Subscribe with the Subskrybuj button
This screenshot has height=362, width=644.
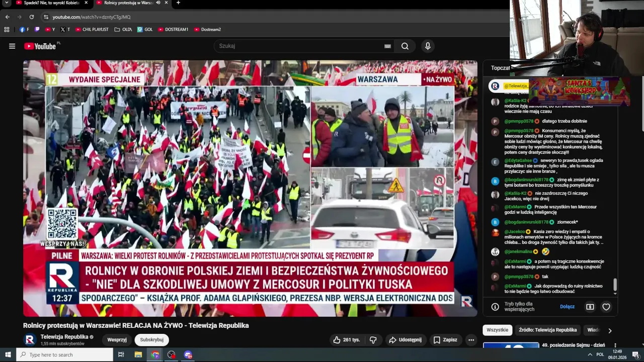152,340
